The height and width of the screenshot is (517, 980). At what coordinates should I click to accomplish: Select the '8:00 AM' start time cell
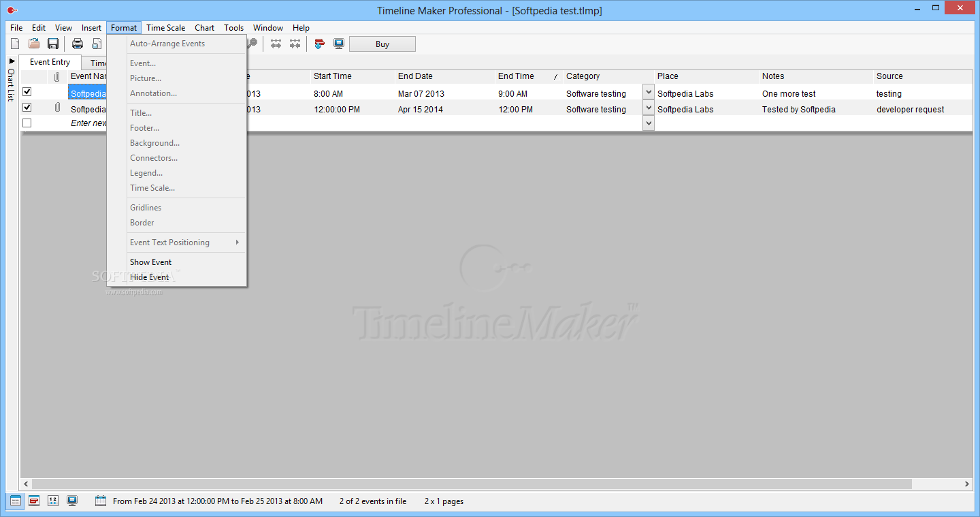(x=353, y=93)
